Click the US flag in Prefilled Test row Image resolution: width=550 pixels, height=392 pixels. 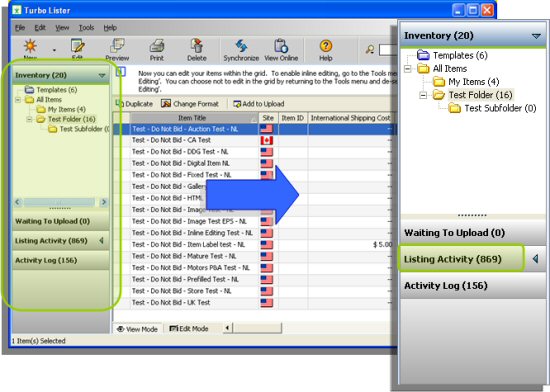pos(267,279)
